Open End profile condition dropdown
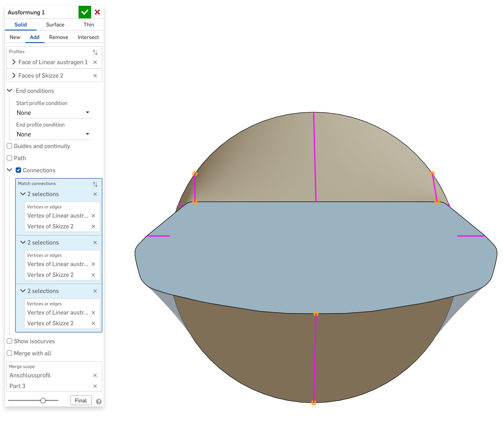Image resolution: width=504 pixels, height=428 pixels. [x=53, y=134]
